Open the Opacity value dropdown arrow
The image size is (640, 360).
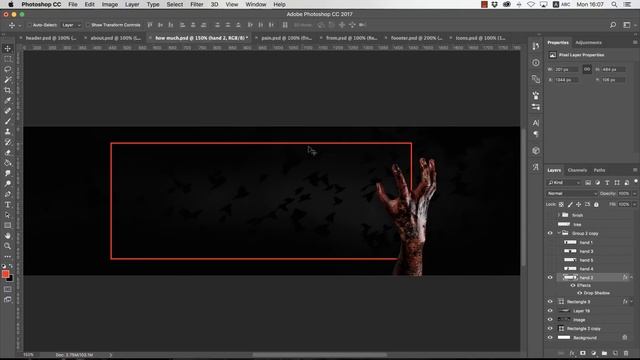(x=634, y=193)
